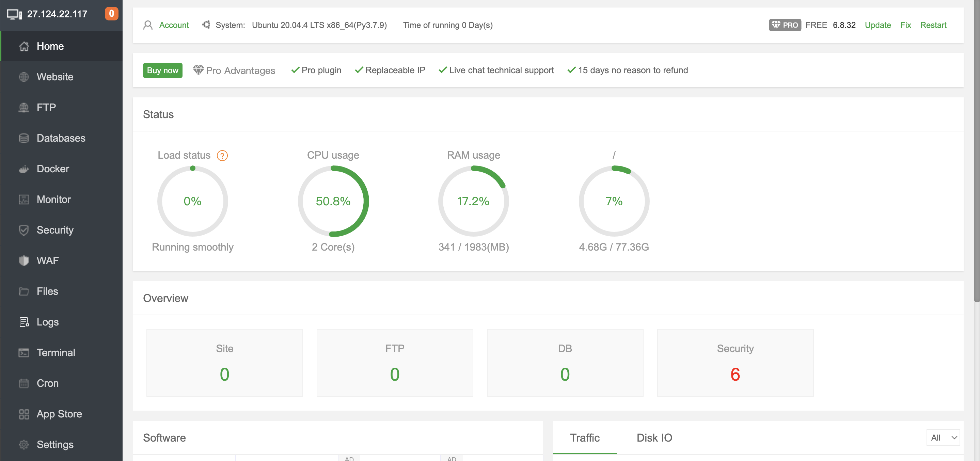Click the Load status 0% gauge
980x461 pixels.
click(192, 201)
